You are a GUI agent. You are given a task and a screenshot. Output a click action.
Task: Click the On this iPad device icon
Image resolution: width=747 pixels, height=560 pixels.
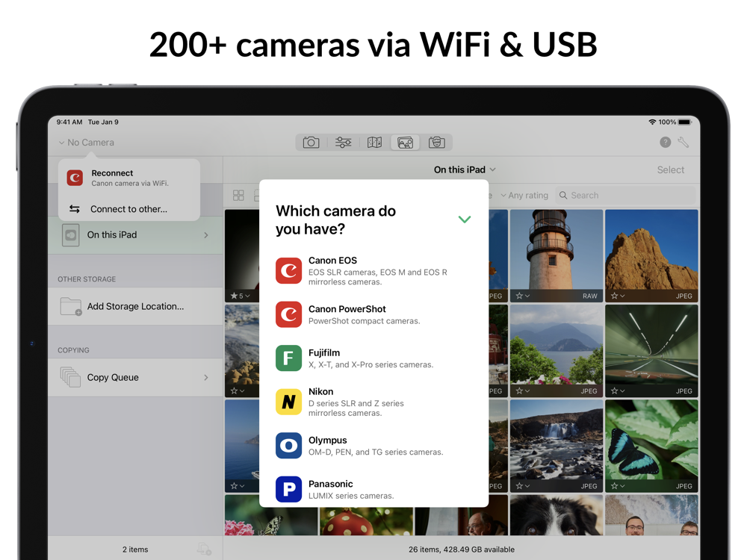click(x=70, y=234)
